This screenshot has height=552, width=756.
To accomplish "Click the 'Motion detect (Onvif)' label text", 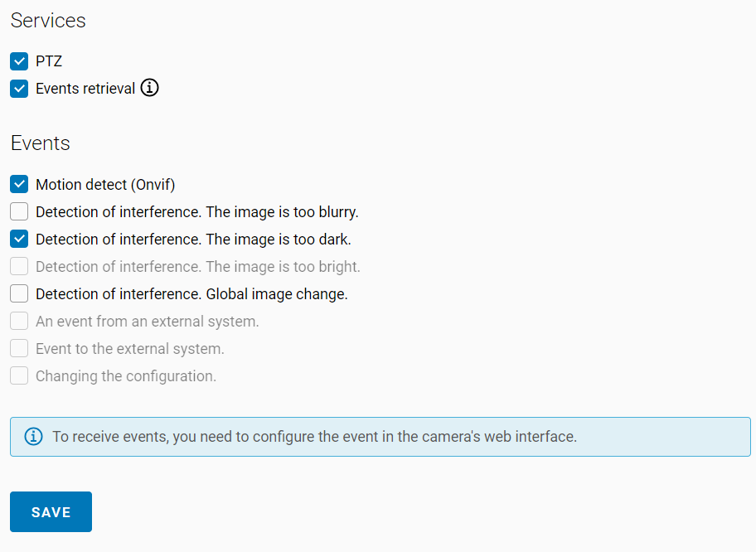I will [x=105, y=185].
